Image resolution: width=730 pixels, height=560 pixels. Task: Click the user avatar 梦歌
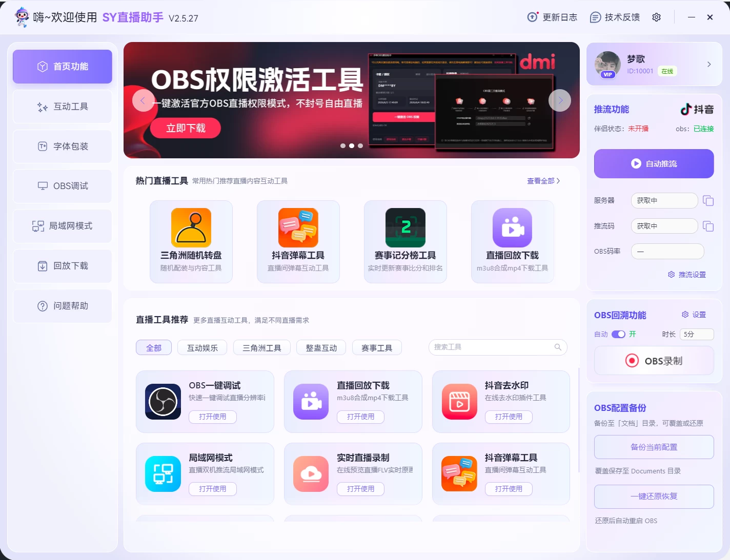coord(608,65)
